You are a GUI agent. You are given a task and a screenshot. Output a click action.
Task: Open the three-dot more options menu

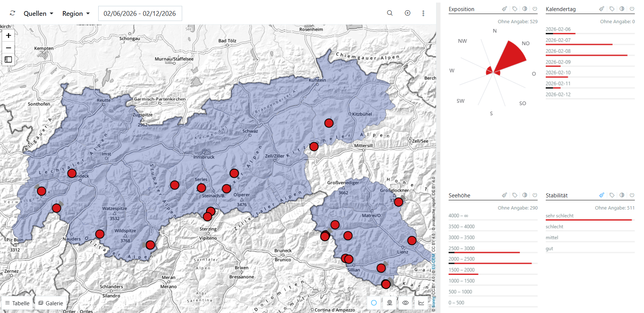(x=423, y=13)
